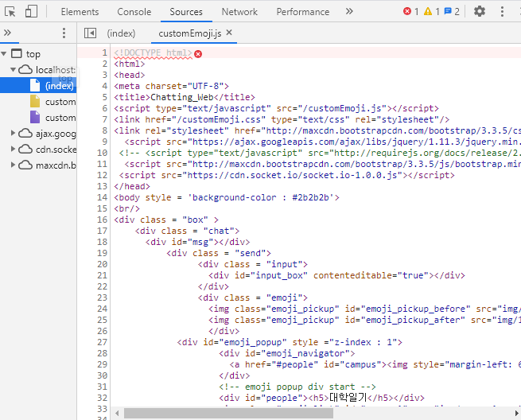Activate the inspect element picker icon
The image size is (521, 420).
click(10, 12)
